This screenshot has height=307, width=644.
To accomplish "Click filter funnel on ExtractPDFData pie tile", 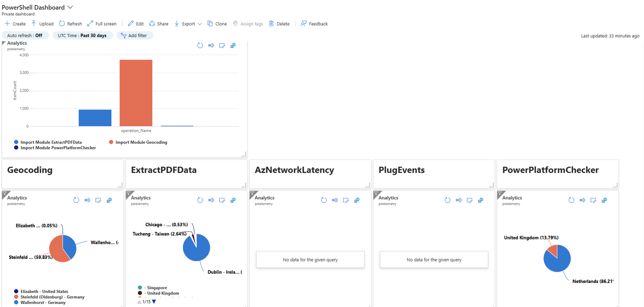I will click(128, 194).
